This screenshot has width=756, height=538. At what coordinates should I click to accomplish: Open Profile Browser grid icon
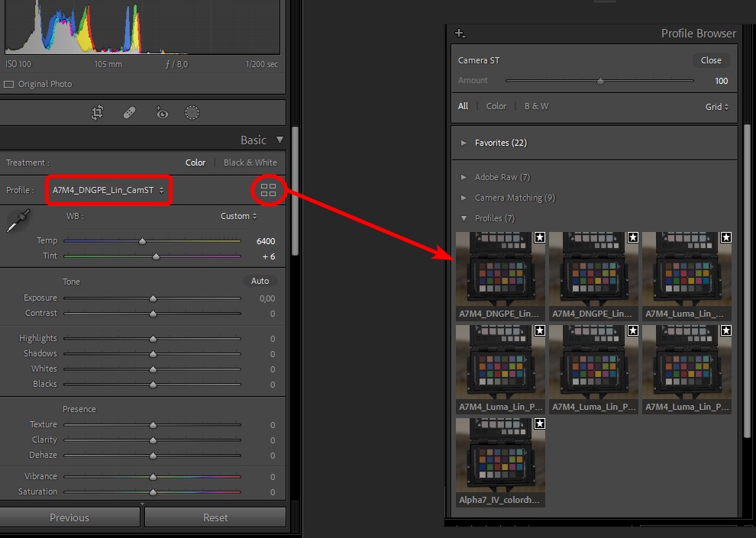268,190
